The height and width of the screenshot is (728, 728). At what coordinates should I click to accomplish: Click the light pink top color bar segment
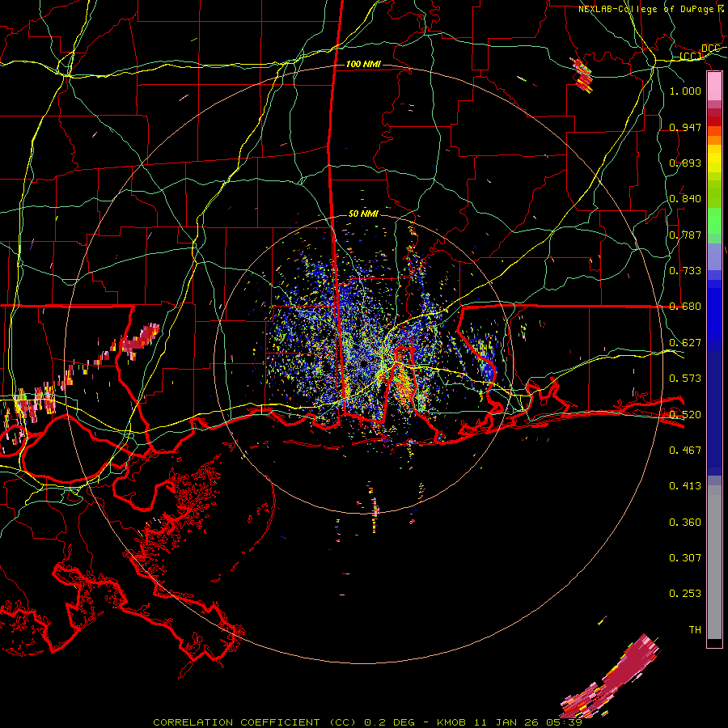coord(714,87)
